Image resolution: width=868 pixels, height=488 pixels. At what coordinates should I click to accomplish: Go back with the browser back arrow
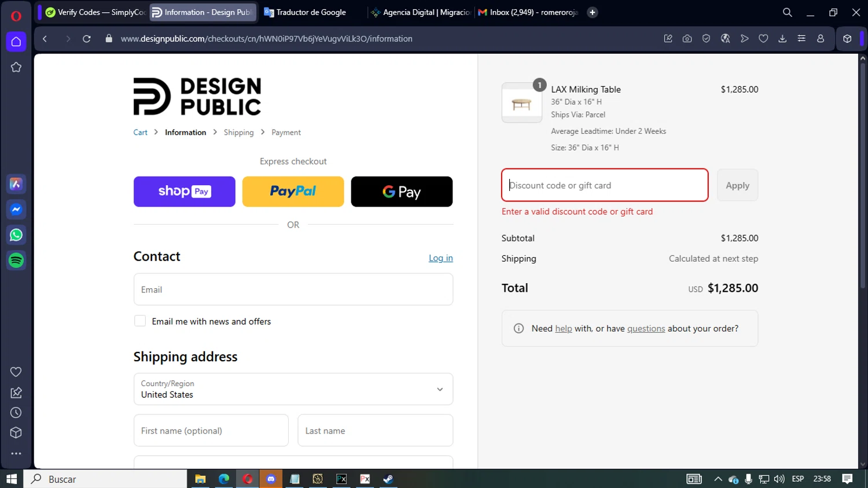[45, 39]
